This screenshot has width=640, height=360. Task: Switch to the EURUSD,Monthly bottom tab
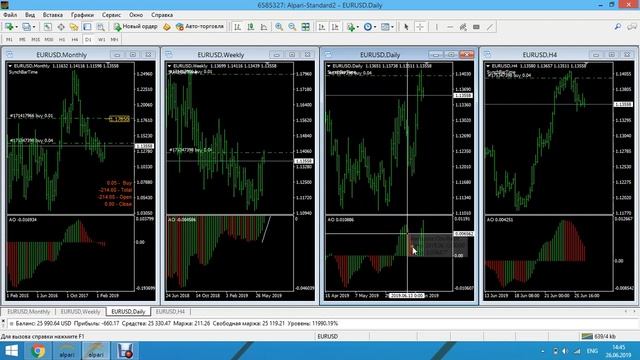[x=29, y=311]
